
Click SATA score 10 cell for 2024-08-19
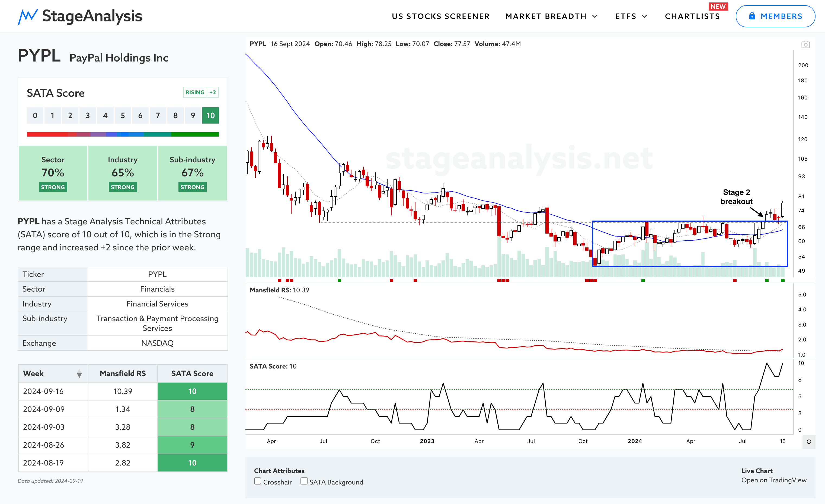pyautogui.click(x=192, y=463)
